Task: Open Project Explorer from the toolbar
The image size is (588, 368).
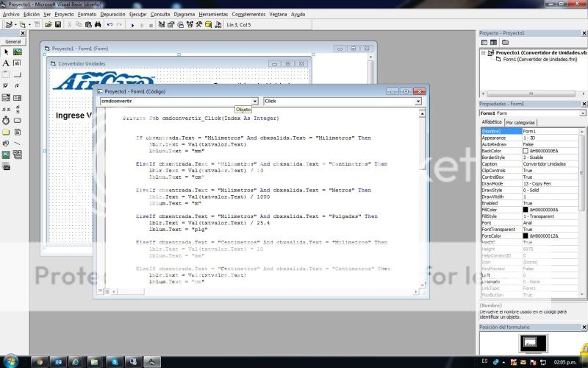Action: 162,25
